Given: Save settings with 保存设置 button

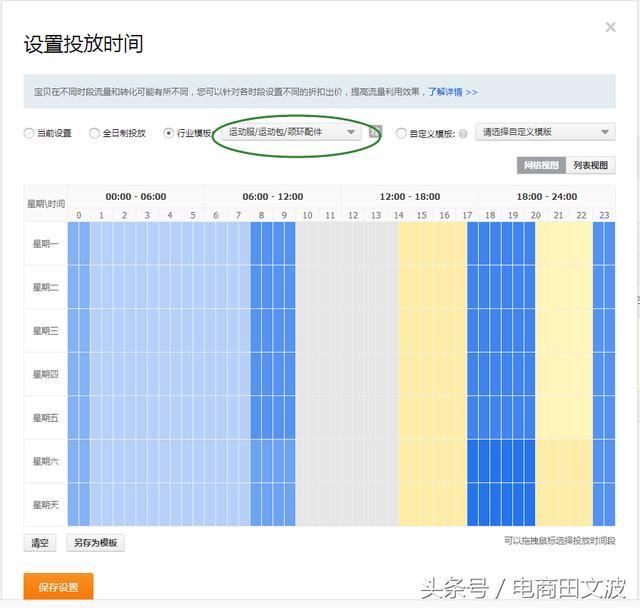Looking at the screenshot, I should pyautogui.click(x=58, y=586).
